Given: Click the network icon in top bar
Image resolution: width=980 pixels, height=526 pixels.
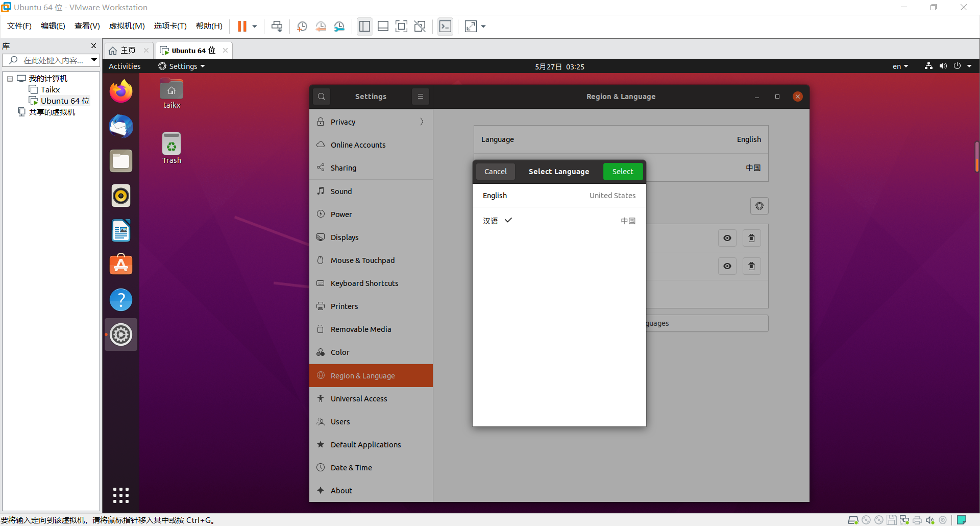Looking at the screenshot, I should [928, 66].
